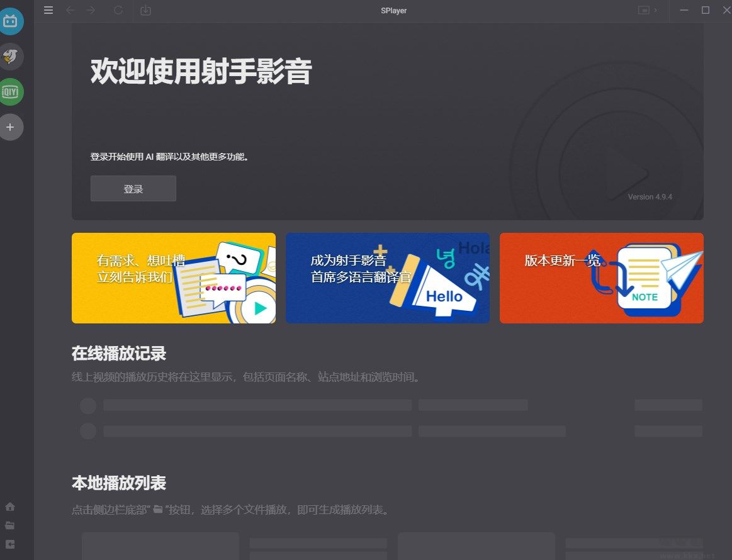View 版本更新一览 release notes
Viewport: 732px width, 560px height.
tap(601, 277)
